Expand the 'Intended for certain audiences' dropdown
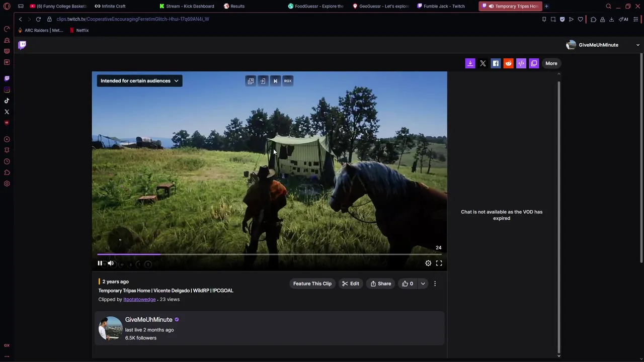644x362 pixels. pos(139,80)
